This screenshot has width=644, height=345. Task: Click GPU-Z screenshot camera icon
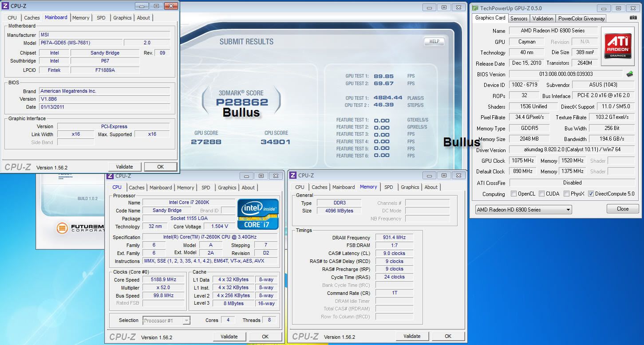point(633,18)
